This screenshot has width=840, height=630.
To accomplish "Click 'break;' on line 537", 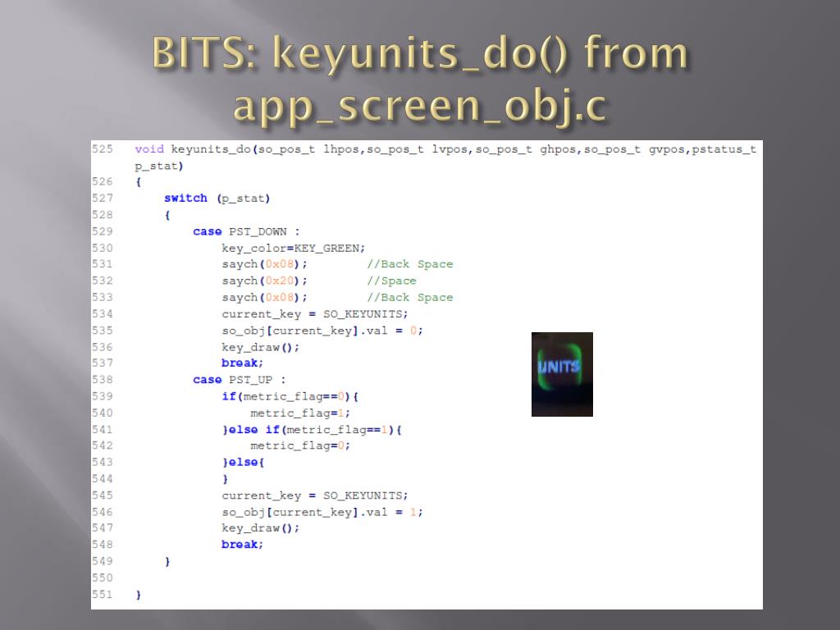I will [243, 363].
